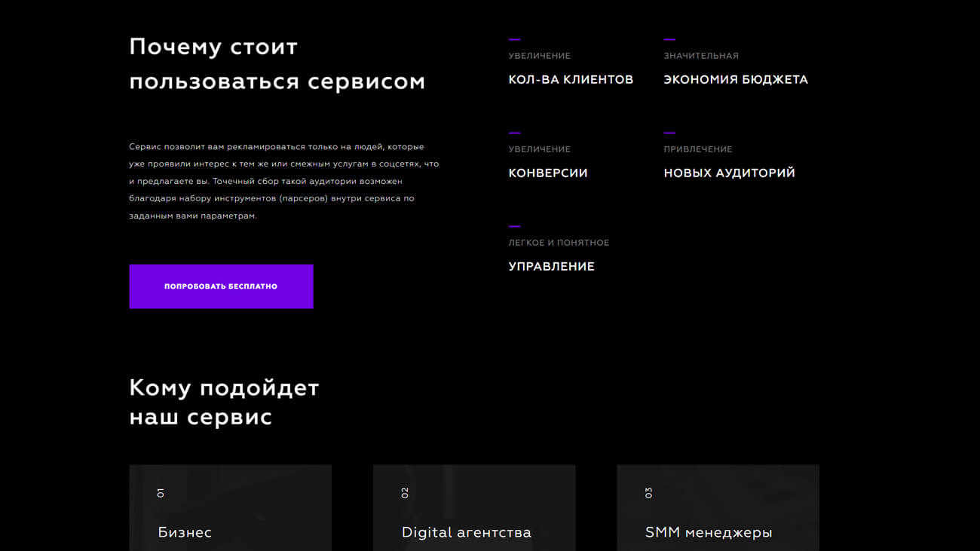Viewport: 980px width, 551px height.
Task: Click the 03 marker on SMM менеджеры card
Action: click(648, 493)
